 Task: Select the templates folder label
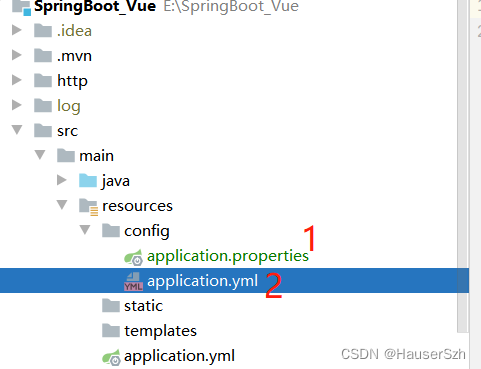click(x=160, y=331)
